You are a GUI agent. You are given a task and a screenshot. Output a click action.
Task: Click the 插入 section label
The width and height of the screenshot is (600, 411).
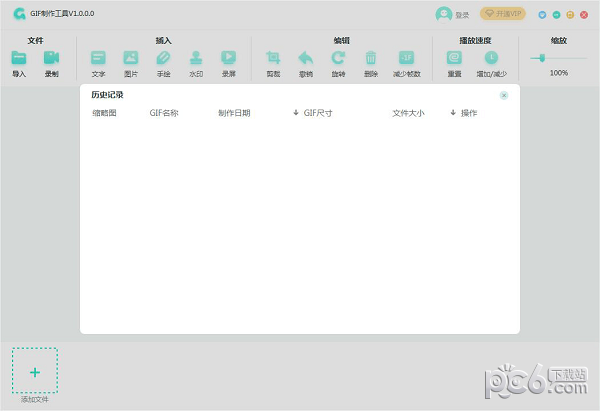click(163, 41)
